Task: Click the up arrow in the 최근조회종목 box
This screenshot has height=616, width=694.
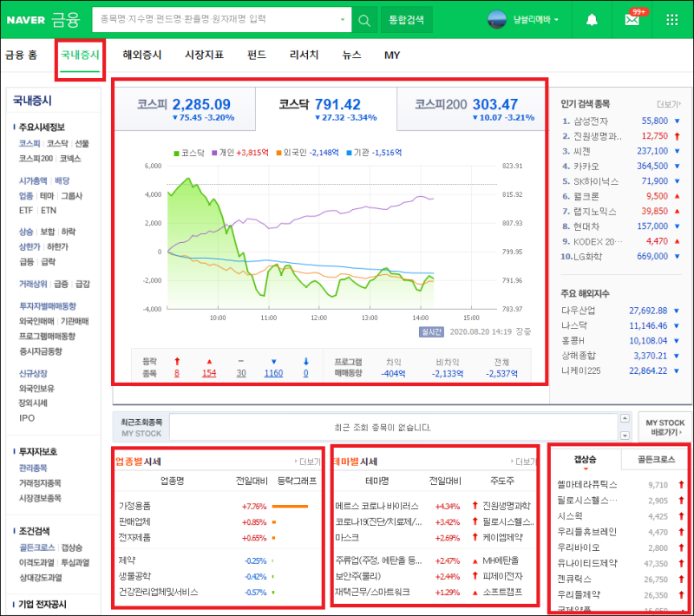Action: click(x=625, y=419)
